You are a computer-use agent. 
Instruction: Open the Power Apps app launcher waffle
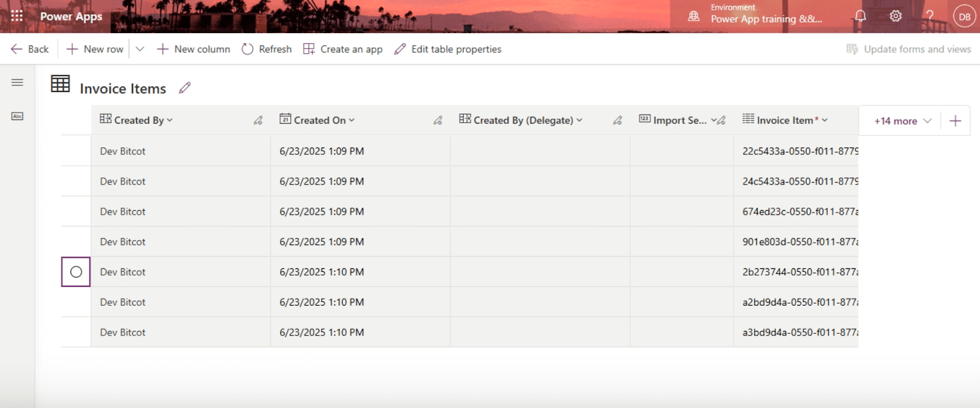(x=17, y=16)
